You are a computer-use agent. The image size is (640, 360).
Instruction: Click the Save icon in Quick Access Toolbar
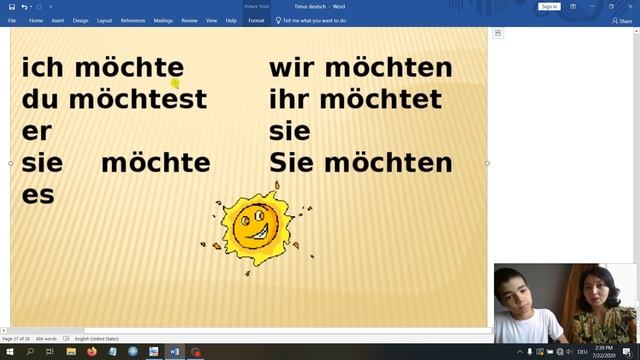click(x=12, y=7)
